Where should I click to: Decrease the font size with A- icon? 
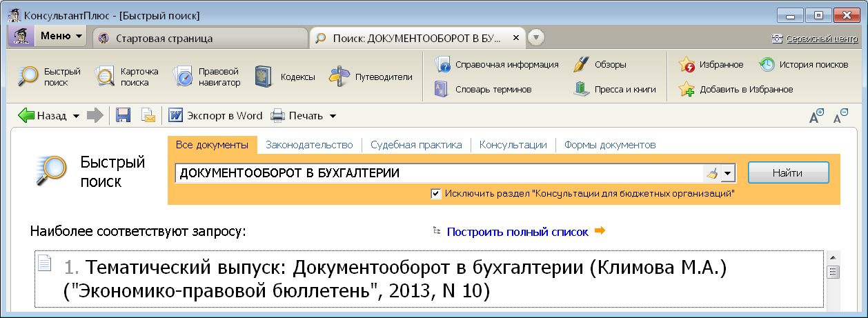pos(841,117)
